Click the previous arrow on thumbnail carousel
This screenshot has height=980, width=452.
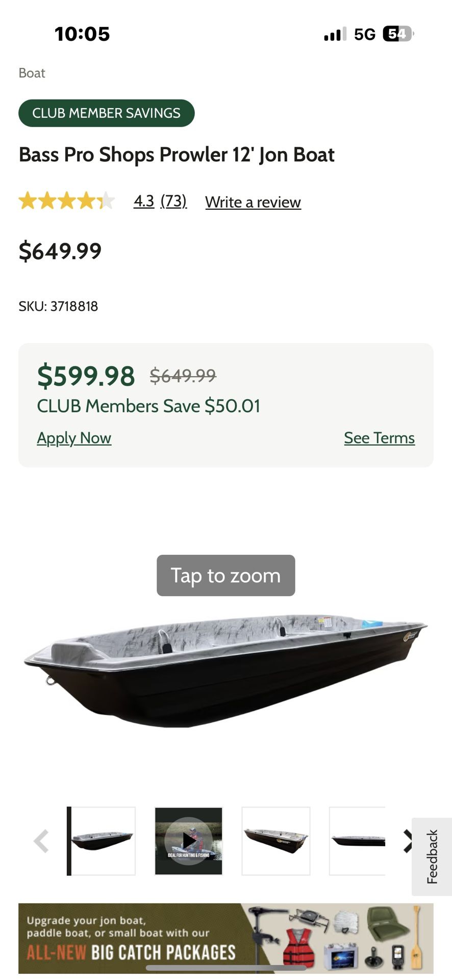[x=42, y=841]
